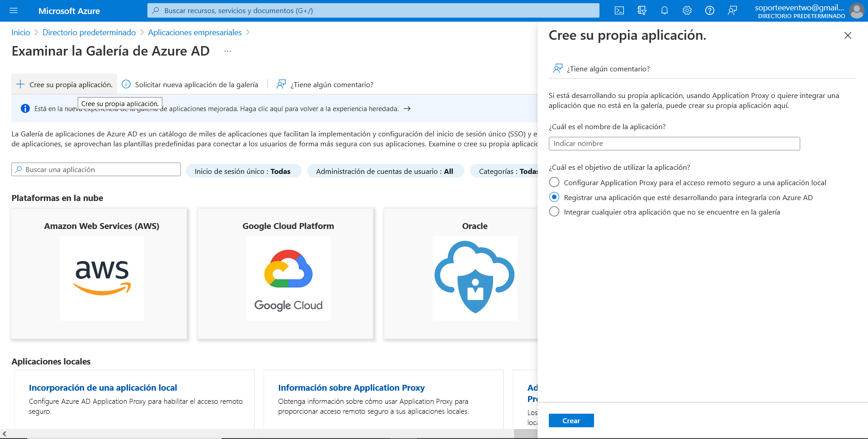Image resolution: width=868 pixels, height=439 pixels.
Task: Open ellipsis menu next to page title
Action: point(227,51)
